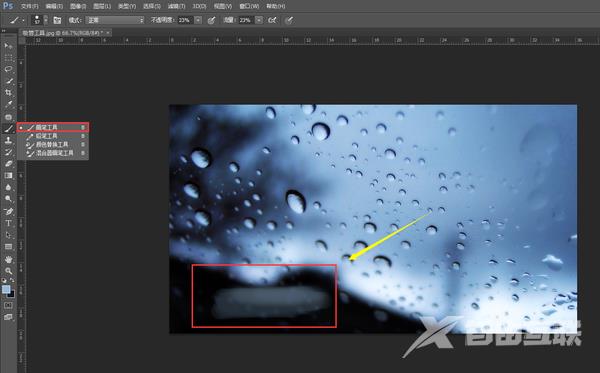This screenshot has height=373, width=600.
Task: Close the open document tab
Action: point(108,33)
